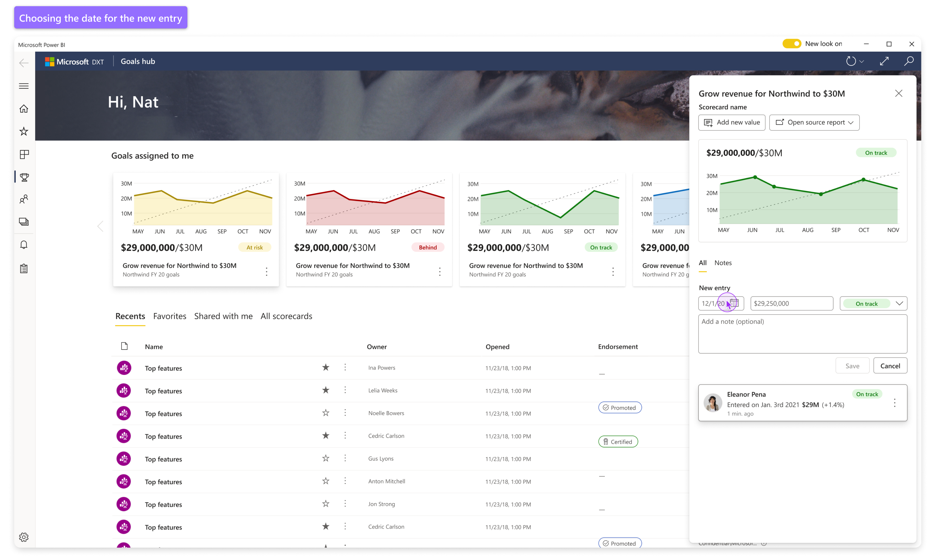The width and height of the screenshot is (935, 560).
Task: Open more options on the On track goal card
Action: [613, 272]
